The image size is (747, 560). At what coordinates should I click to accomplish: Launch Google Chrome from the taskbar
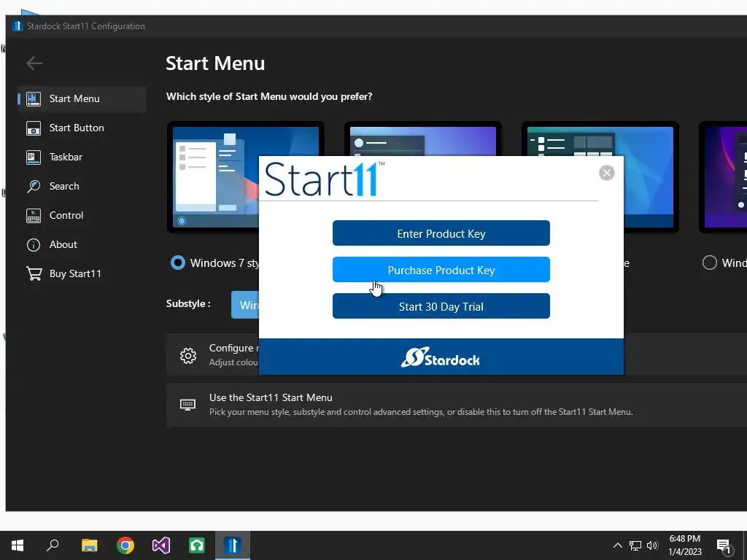(125, 545)
